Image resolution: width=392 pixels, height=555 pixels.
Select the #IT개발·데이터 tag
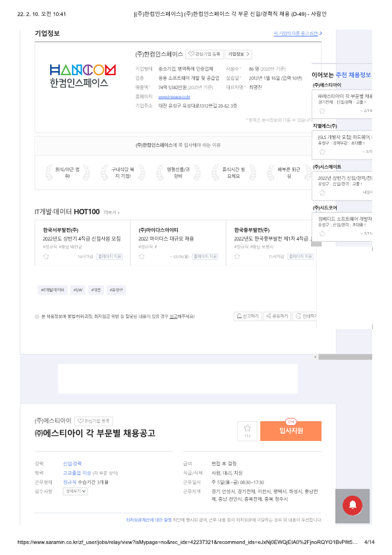click(53, 290)
